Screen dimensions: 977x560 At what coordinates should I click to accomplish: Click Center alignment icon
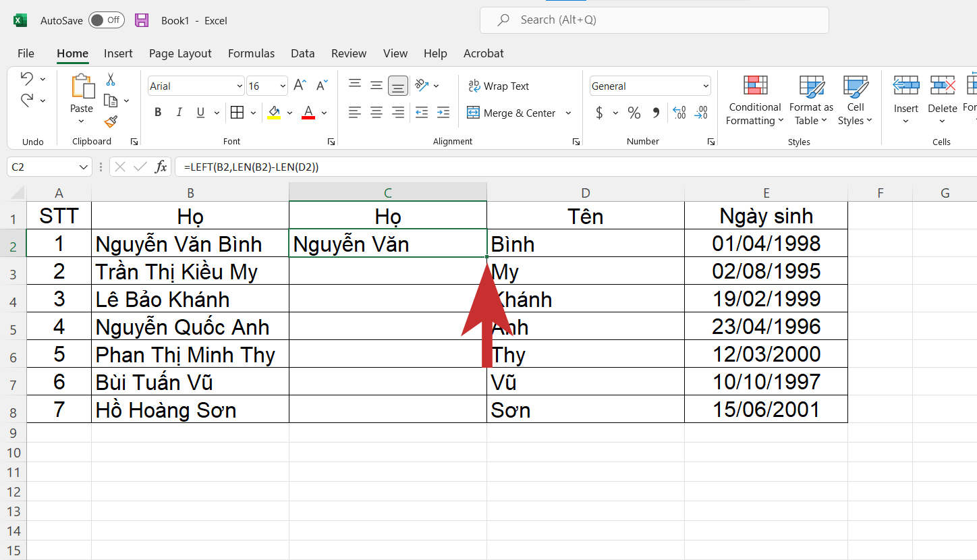point(376,113)
